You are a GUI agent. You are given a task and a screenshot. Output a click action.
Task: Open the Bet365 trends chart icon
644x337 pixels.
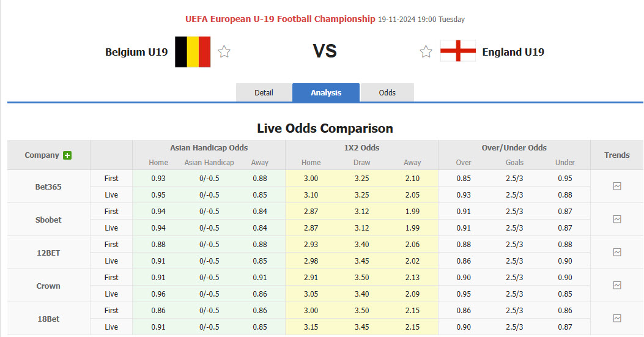coord(616,187)
